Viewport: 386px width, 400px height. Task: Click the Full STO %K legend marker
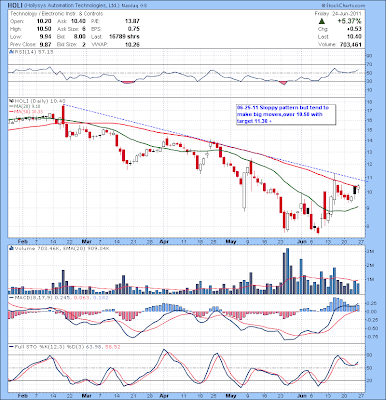(x=11, y=347)
